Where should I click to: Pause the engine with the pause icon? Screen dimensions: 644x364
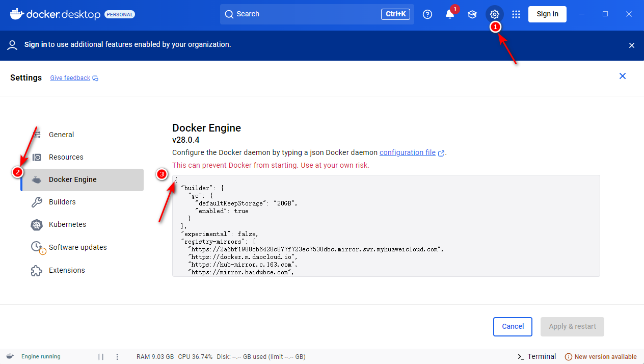click(x=101, y=357)
